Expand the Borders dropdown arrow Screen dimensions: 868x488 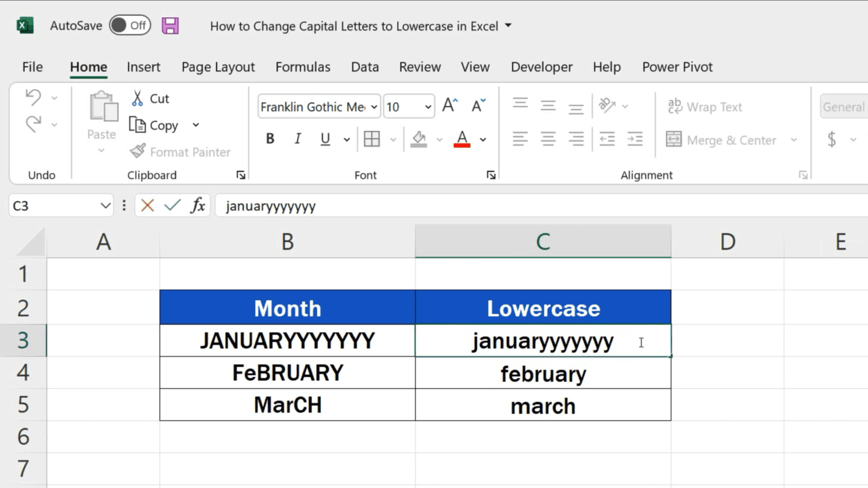point(394,138)
